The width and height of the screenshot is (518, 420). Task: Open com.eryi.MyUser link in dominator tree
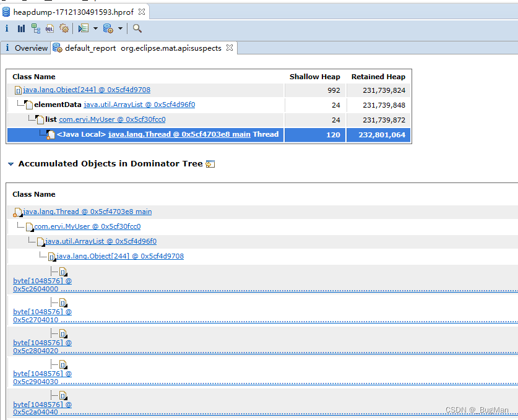pos(87,226)
